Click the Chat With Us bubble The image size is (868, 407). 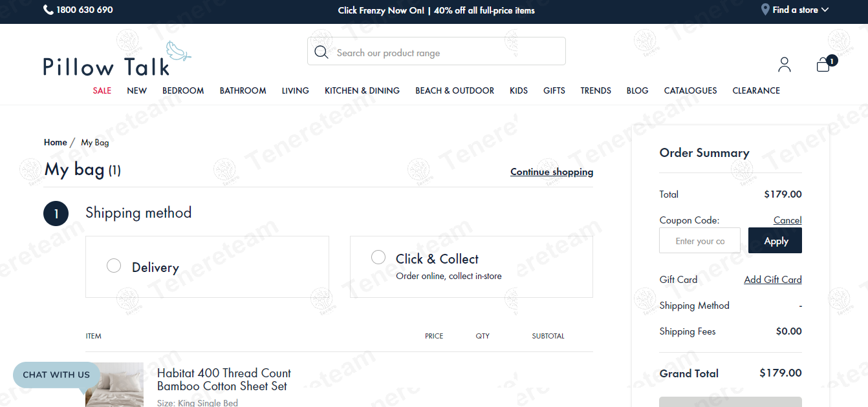click(x=56, y=375)
